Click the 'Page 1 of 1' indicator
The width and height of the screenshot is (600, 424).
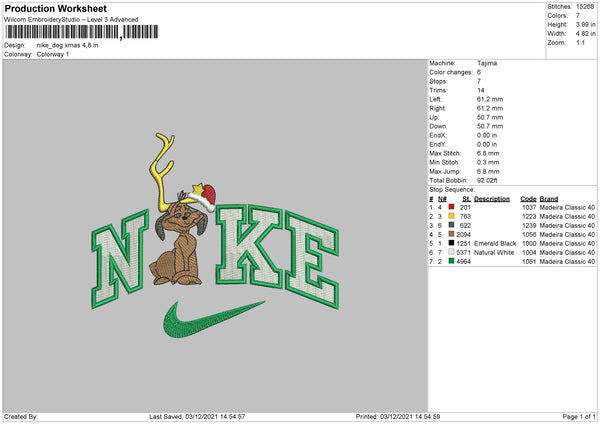tap(579, 416)
